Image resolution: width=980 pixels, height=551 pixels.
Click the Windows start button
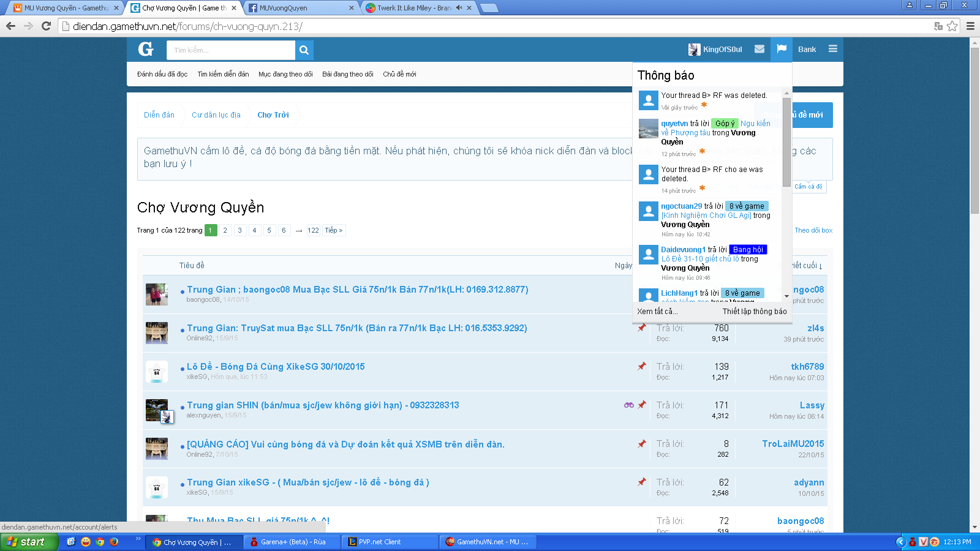29,542
